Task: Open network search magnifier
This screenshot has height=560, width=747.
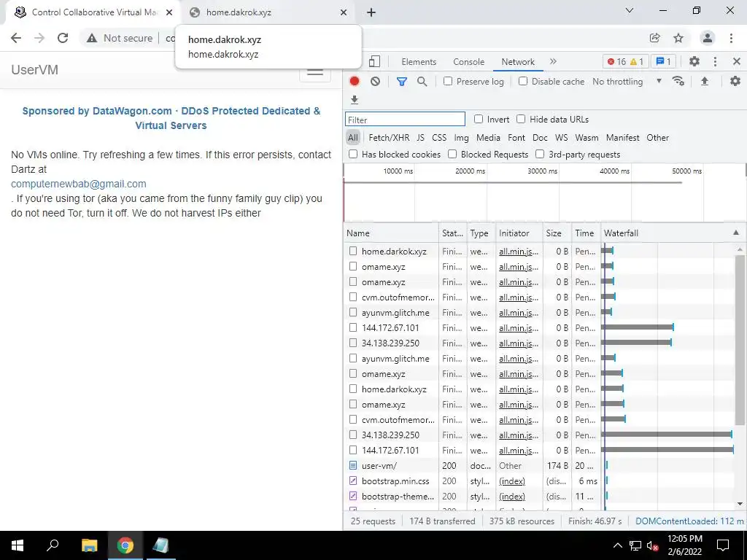Action: point(422,82)
